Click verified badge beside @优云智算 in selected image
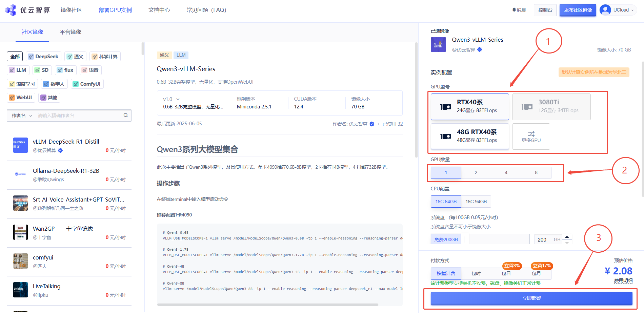Screen dimensions: 644x313 click(480, 49)
